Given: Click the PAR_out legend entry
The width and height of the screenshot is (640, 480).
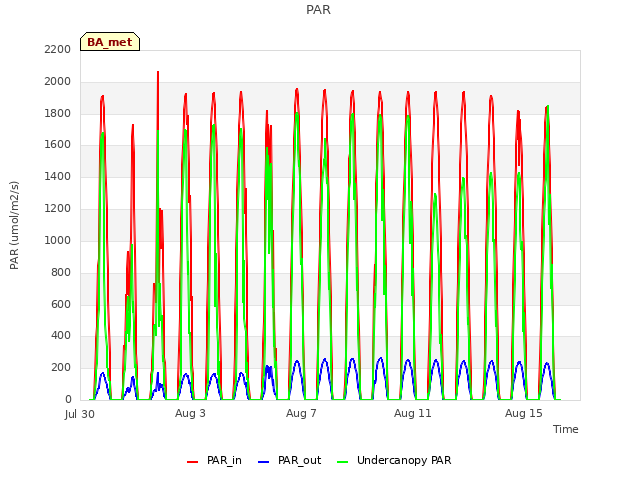Looking at the screenshot, I should pos(289,460).
